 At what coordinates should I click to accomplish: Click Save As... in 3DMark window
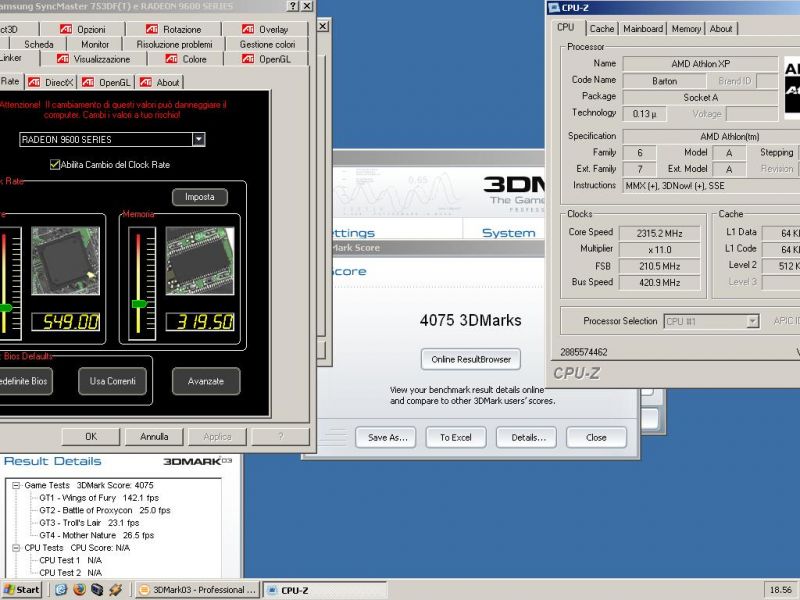(387, 437)
